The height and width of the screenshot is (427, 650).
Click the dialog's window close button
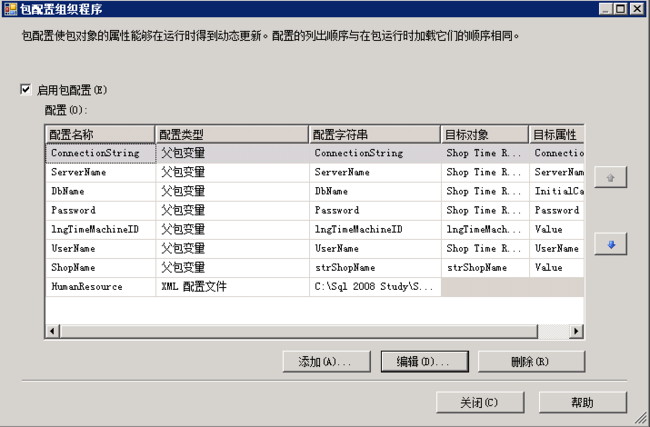click(637, 9)
